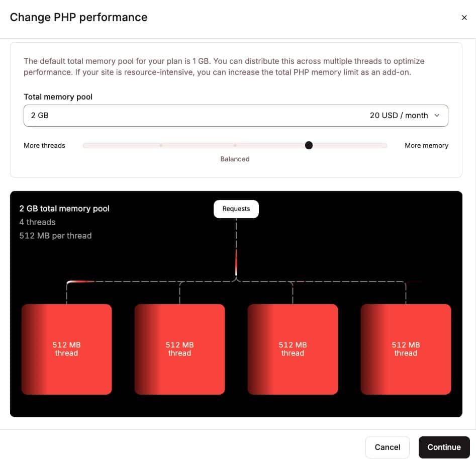The image size is (476, 463).
Task: Click the Balanced label under the slider
Action: pos(235,159)
